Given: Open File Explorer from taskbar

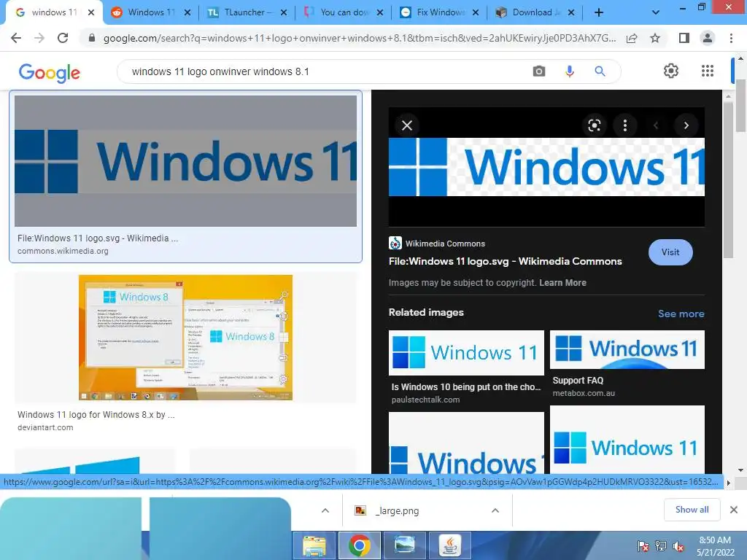Looking at the screenshot, I should click(x=314, y=545).
